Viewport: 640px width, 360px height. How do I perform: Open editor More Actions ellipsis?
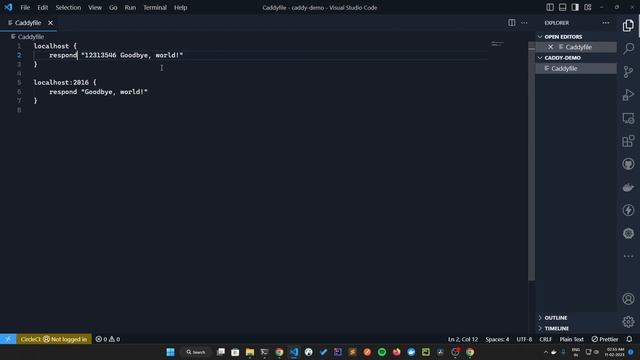point(524,23)
